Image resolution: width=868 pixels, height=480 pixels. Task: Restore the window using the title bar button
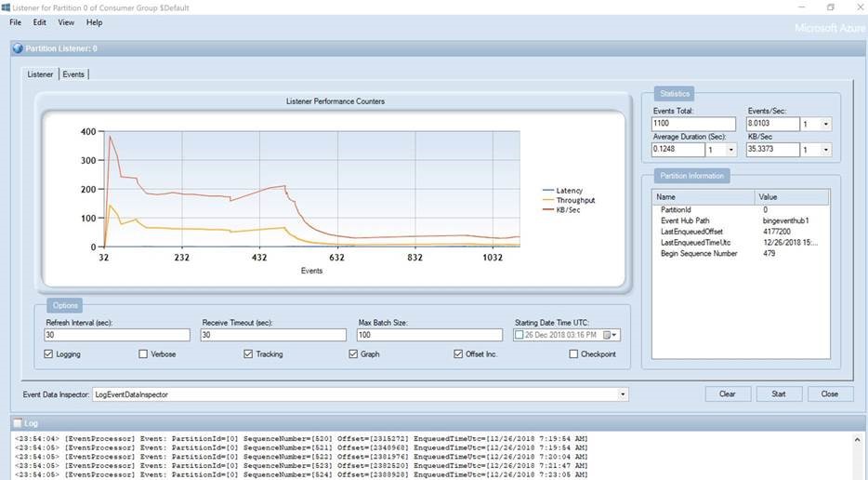point(830,7)
